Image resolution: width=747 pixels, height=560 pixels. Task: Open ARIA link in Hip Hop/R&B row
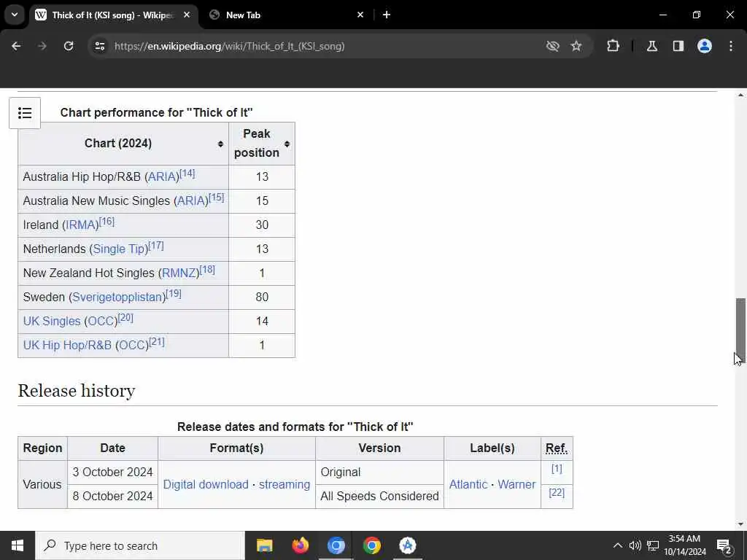coord(162,177)
